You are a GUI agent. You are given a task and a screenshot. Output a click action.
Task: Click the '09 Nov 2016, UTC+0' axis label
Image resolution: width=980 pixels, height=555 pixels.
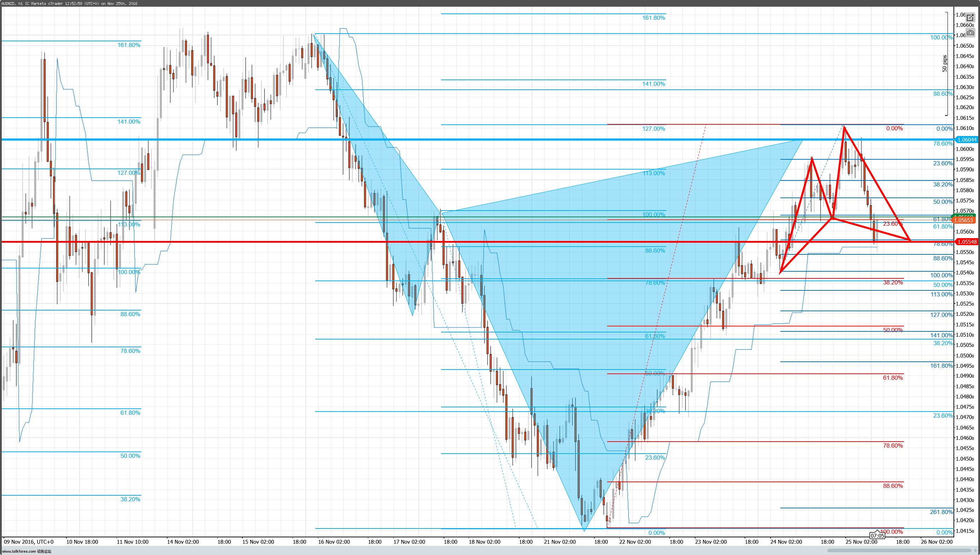point(29,542)
